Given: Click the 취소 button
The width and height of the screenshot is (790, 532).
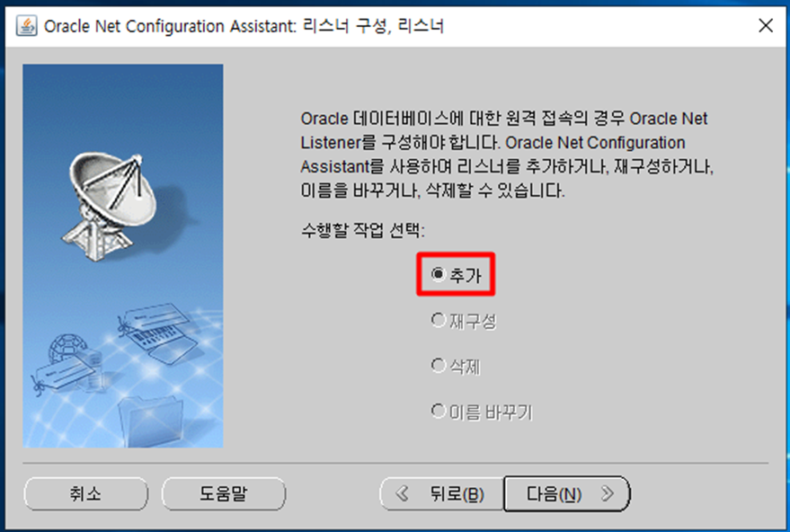Looking at the screenshot, I should 85,493.
